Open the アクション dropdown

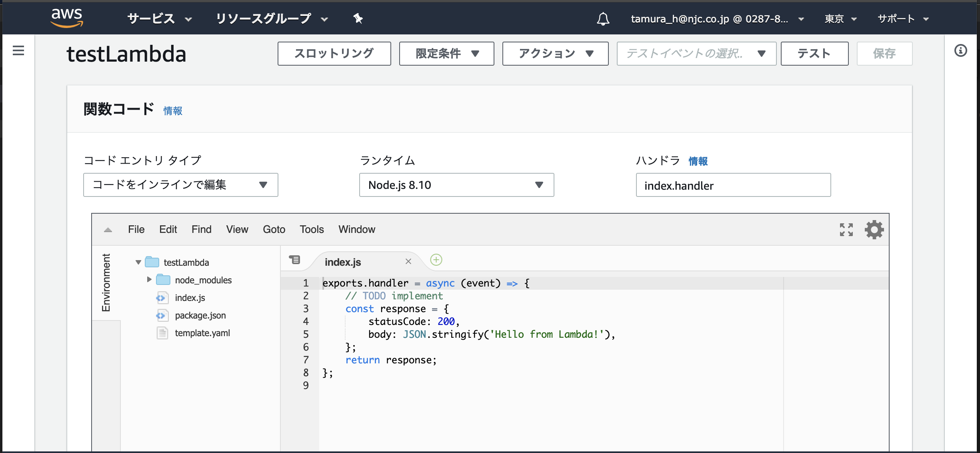[x=555, y=53]
